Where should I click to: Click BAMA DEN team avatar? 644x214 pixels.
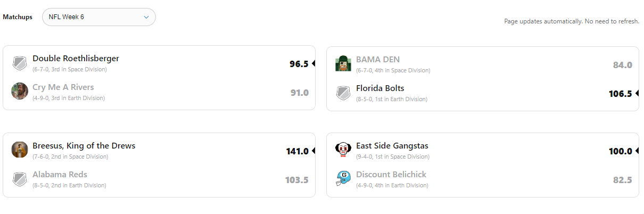343,64
